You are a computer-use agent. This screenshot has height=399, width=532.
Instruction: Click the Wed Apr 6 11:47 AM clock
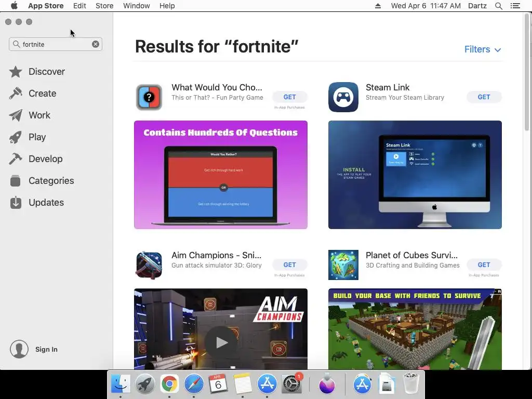click(x=426, y=6)
